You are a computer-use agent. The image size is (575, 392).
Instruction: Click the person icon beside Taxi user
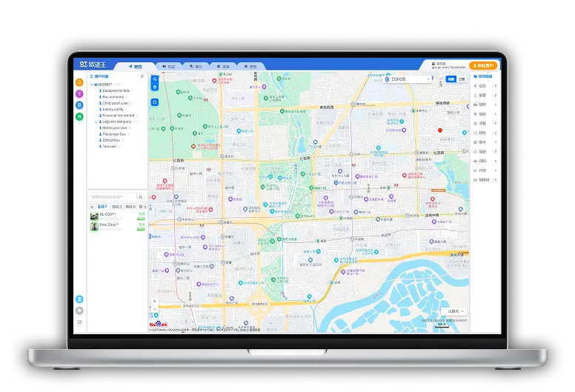click(100, 146)
